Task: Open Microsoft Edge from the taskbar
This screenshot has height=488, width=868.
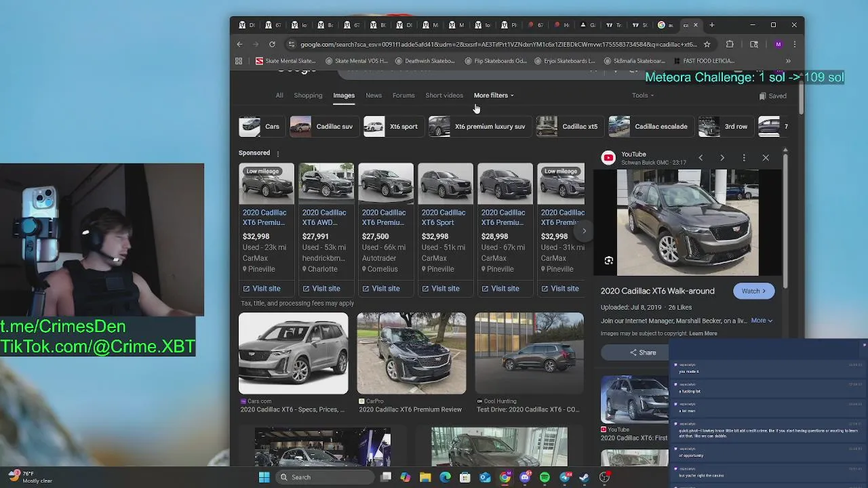Action: pyautogui.click(x=445, y=477)
